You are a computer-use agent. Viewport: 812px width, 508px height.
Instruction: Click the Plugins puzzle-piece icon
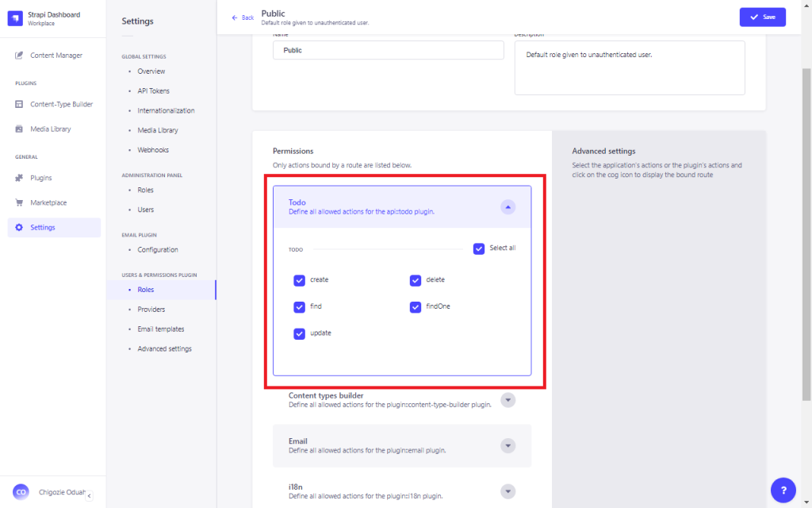tap(17, 177)
